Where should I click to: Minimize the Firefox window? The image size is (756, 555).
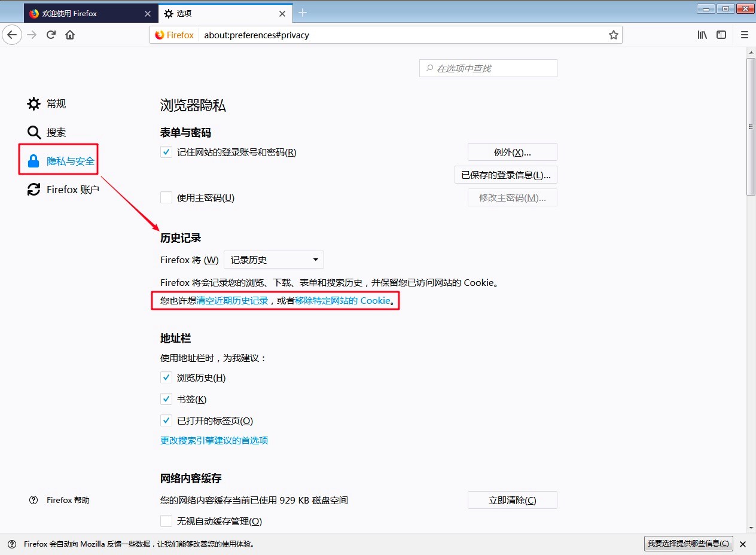coord(706,8)
